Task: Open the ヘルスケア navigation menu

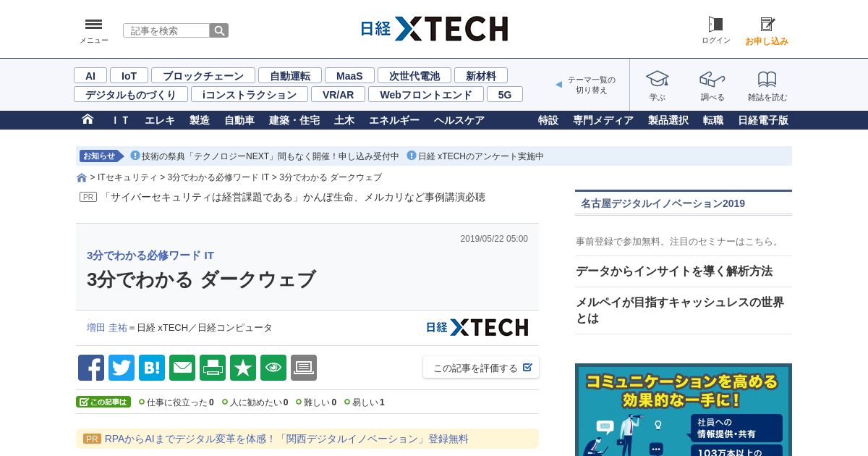Action: point(459,120)
